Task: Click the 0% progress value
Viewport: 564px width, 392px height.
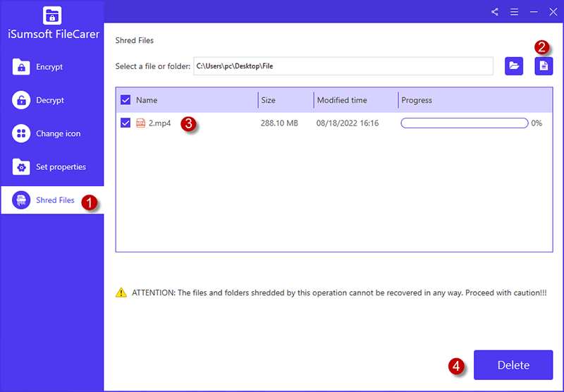Action: tap(537, 123)
